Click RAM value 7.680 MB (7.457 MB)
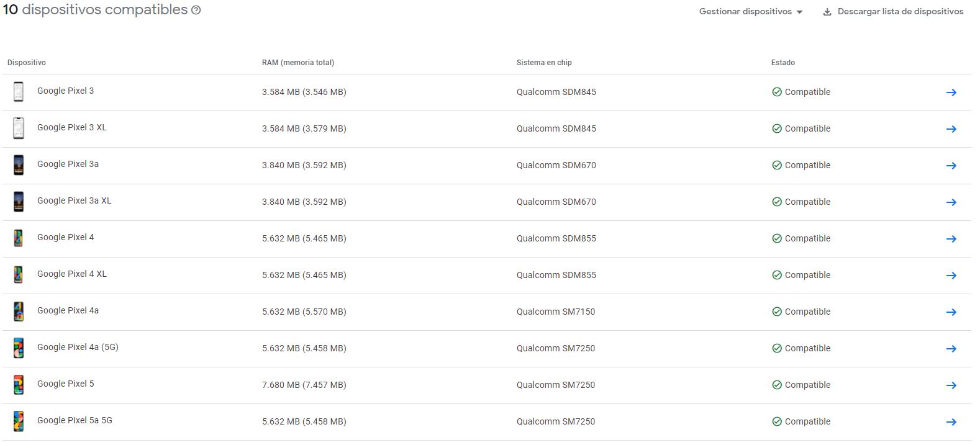 pos(304,385)
